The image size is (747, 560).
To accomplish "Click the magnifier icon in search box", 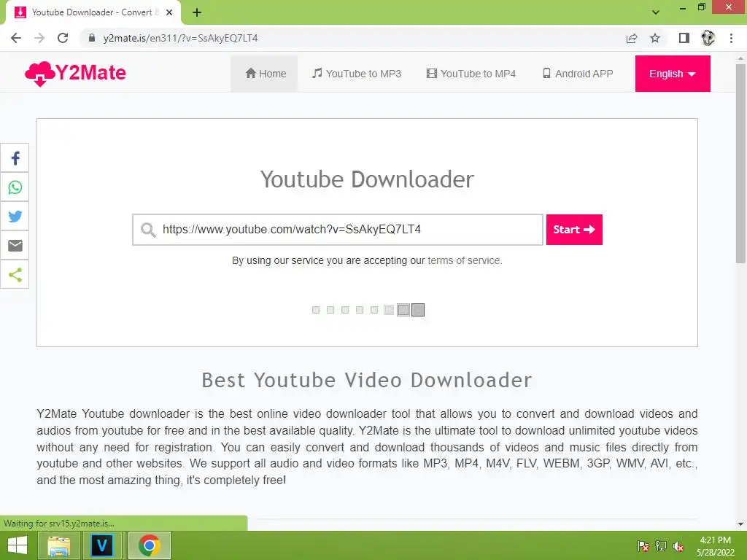I will [x=148, y=230].
